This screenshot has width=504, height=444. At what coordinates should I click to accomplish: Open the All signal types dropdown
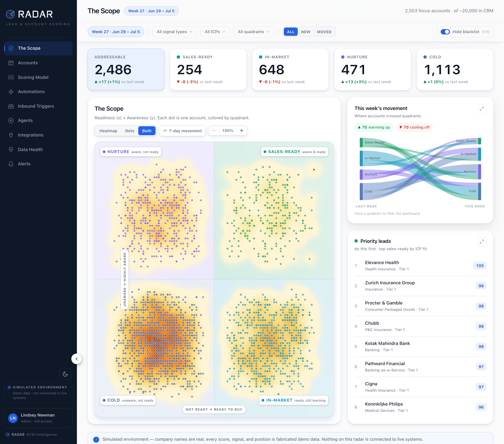coord(175,32)
